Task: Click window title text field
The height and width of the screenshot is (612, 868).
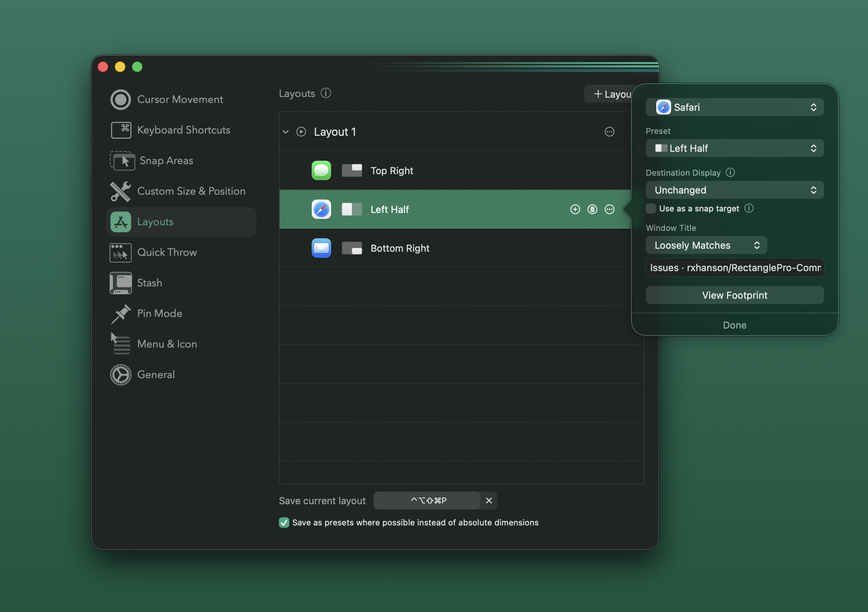Action: [735, 268]
